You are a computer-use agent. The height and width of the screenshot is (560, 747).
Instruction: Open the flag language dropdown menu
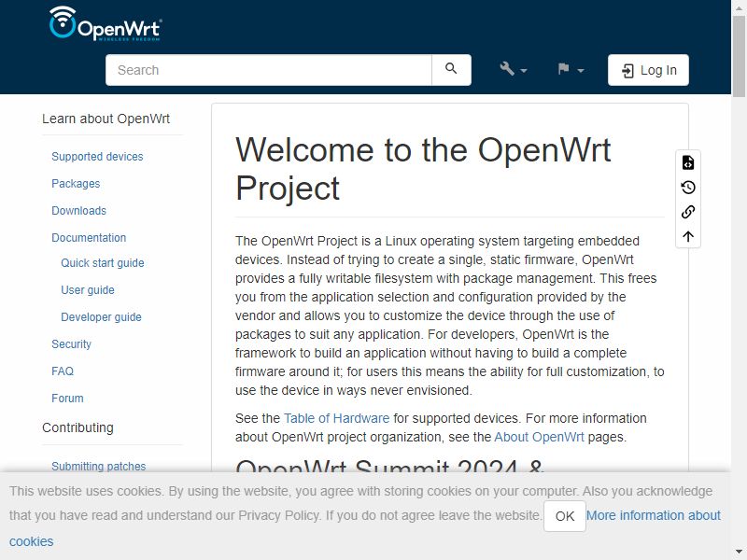point(571,69)
